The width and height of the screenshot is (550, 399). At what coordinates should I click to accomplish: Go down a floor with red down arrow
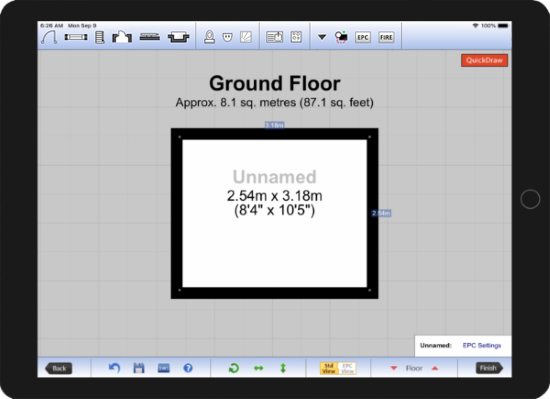tap(394, 368)
